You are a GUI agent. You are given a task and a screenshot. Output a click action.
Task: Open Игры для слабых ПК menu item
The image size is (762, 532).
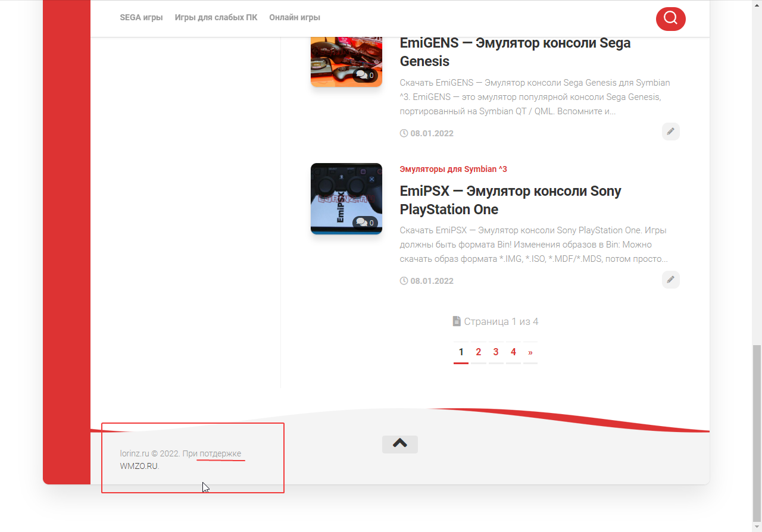click(x=216, y=17)
